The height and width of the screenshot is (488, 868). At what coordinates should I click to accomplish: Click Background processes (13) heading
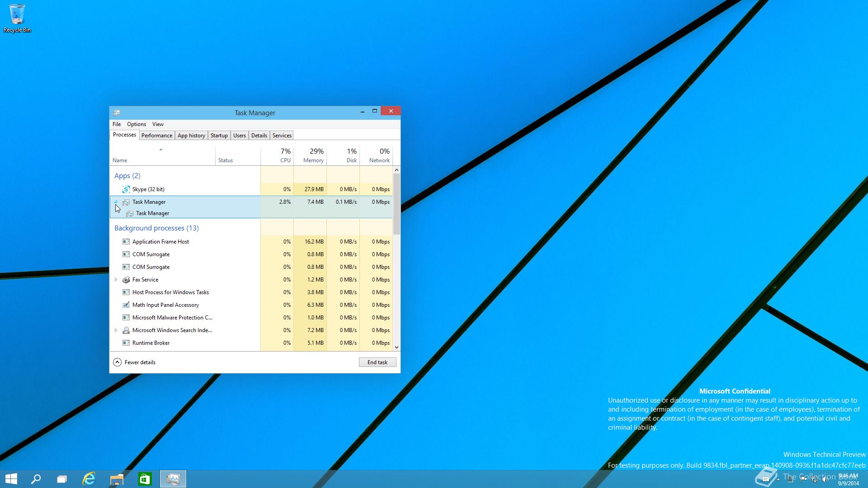[156, 228]
